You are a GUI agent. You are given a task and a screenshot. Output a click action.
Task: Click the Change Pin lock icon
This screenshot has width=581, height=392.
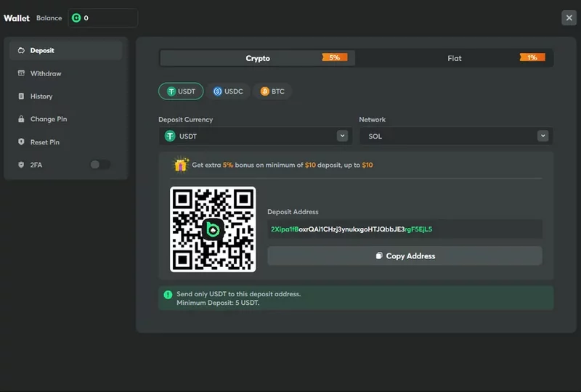pyautogui.click(x=21, y=119)
